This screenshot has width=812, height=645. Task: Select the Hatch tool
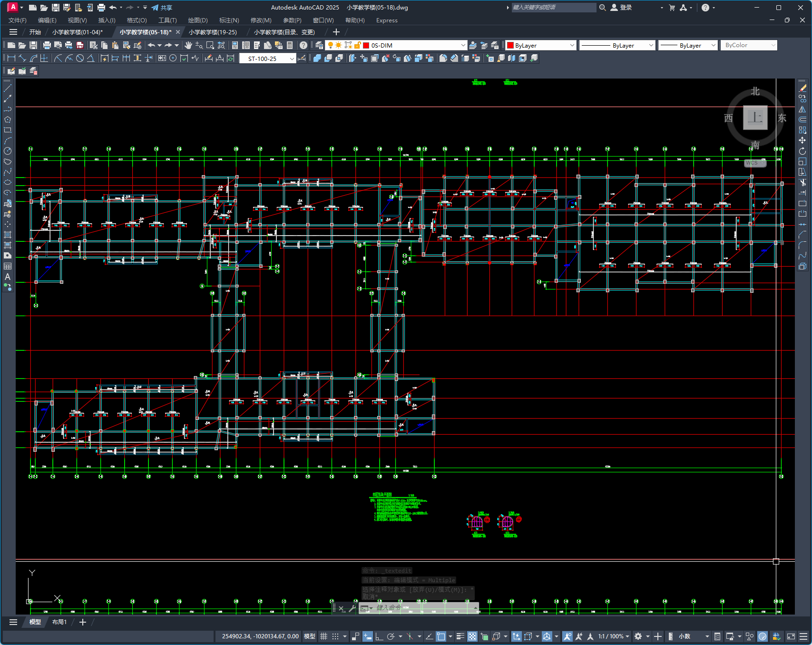tap(8, 235)
